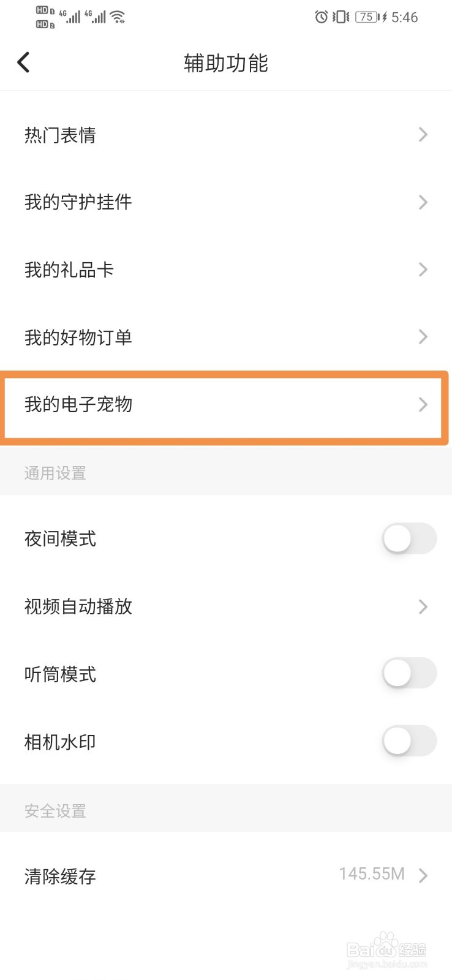The image size is (452, 980).
Task: Tap 清除缓存 to clear cache
Action: [60, 876]
